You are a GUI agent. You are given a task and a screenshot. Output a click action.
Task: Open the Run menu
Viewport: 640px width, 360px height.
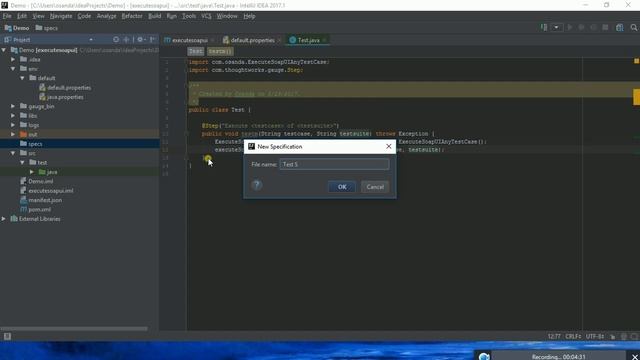(x=171, y=16)
